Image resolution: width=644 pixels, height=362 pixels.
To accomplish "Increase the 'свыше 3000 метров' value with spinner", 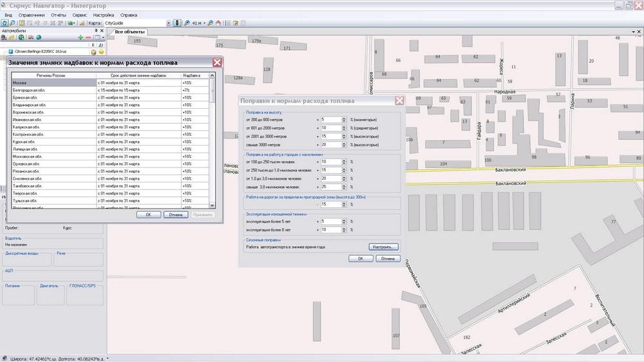I will coord(345,143).
